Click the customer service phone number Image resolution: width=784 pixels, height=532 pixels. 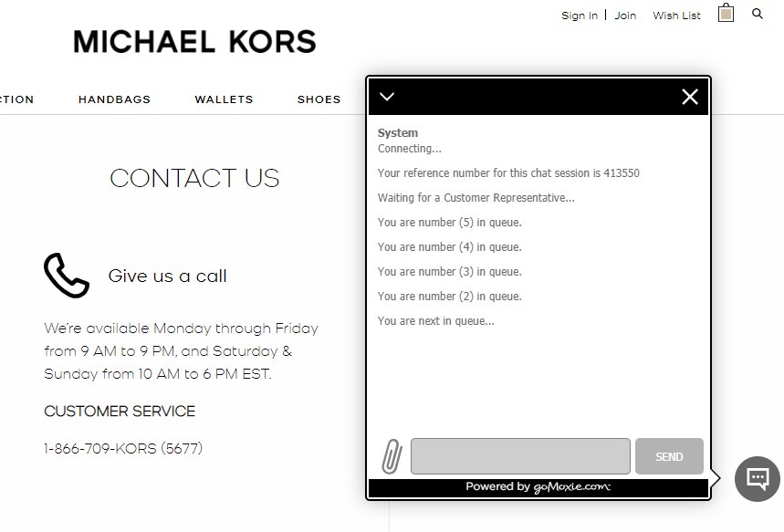click(123, 448)
